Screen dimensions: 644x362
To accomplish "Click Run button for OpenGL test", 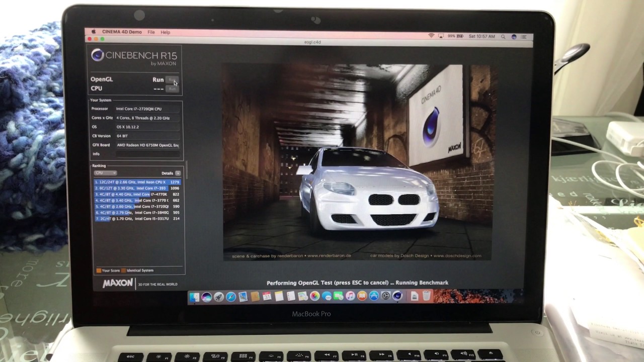I will coord(172,79).
